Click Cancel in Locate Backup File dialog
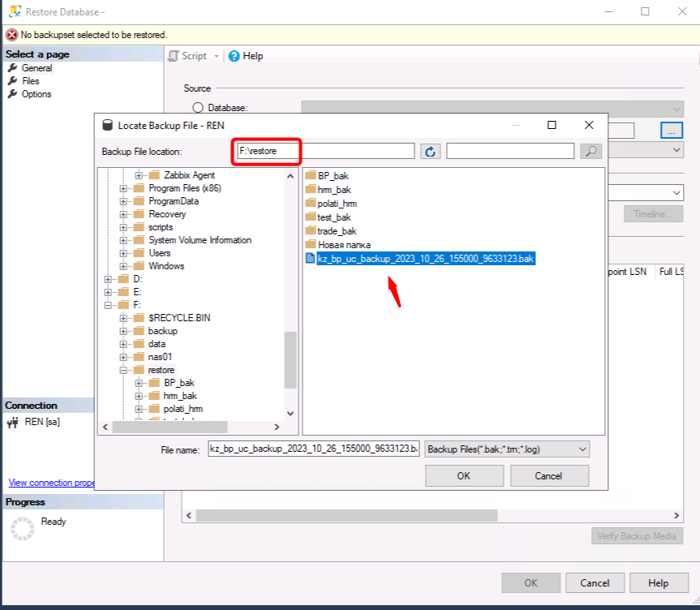Viewport: 700px width, 610px height. pos(548,475)
